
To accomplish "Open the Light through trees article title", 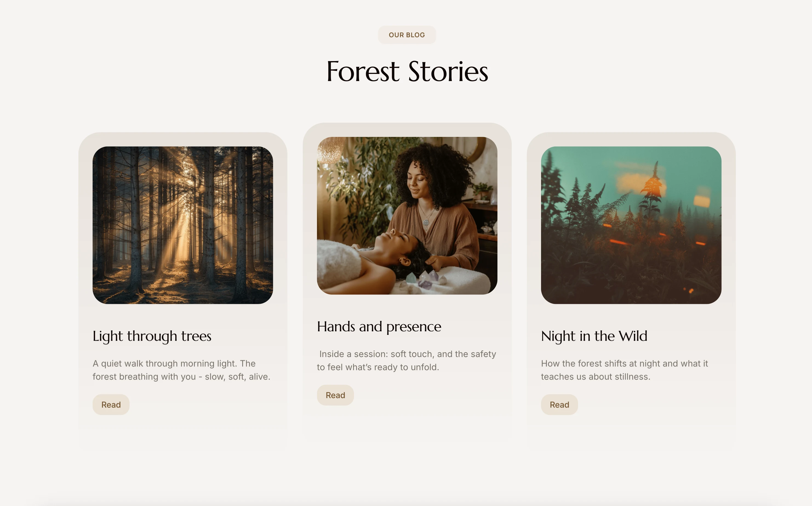I will [x=152, y=336].
